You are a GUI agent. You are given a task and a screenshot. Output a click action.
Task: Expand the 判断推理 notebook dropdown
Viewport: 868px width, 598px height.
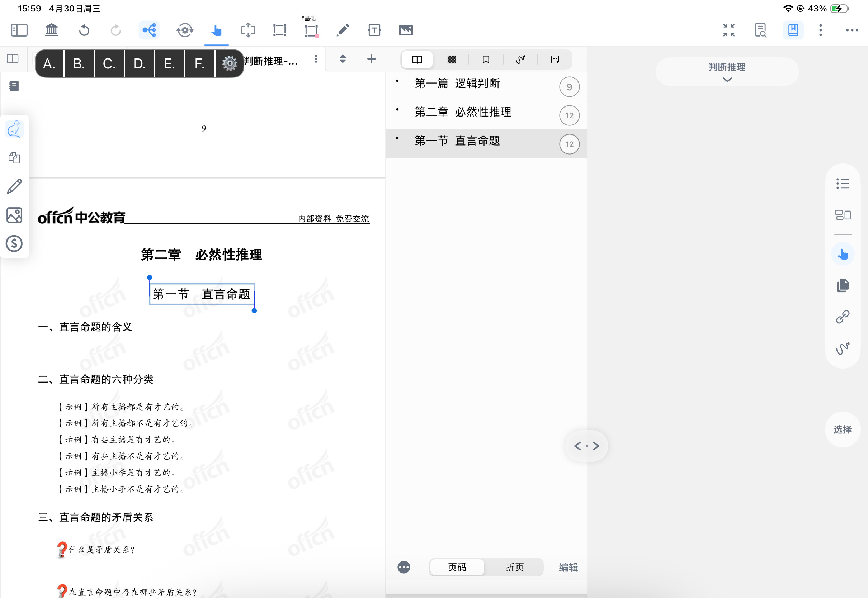tap(727, 72)
